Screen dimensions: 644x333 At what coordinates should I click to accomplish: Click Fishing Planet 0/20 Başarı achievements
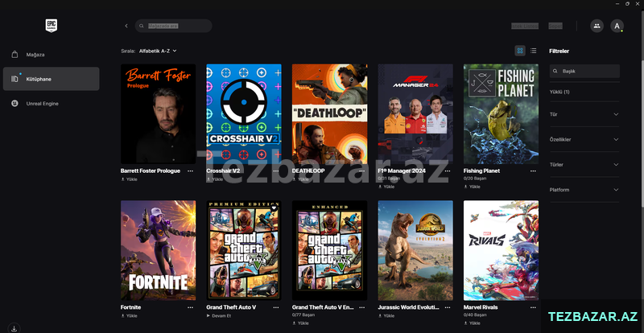click(x=475, y=179)
